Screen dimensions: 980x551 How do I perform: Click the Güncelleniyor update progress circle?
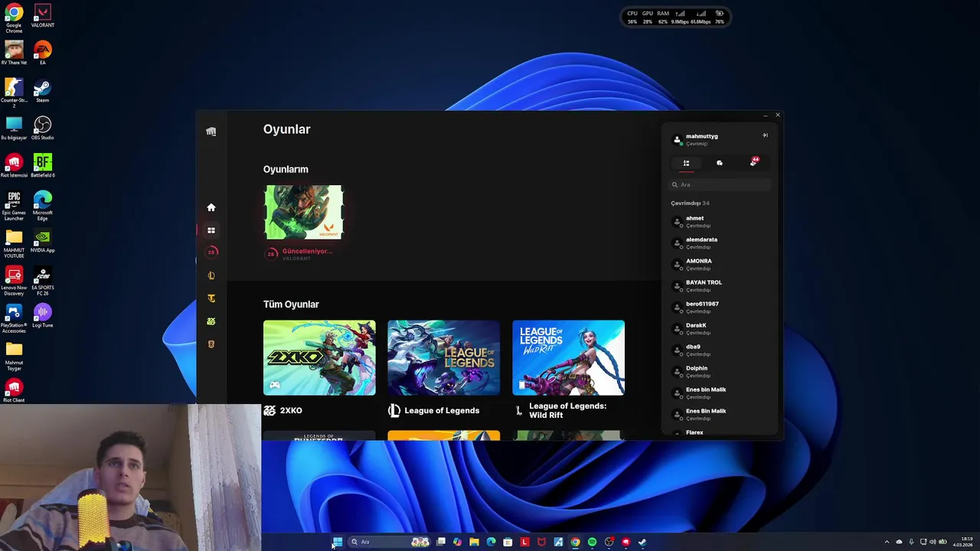[271, 254]
